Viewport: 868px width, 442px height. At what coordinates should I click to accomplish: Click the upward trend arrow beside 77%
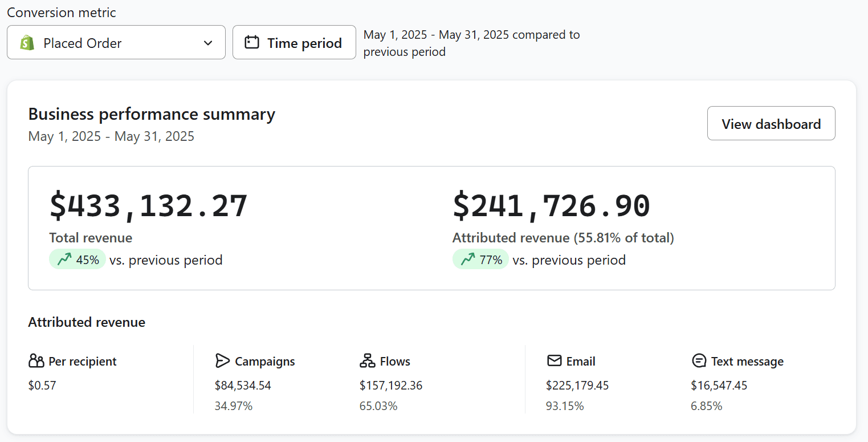[x=467, y=259]
